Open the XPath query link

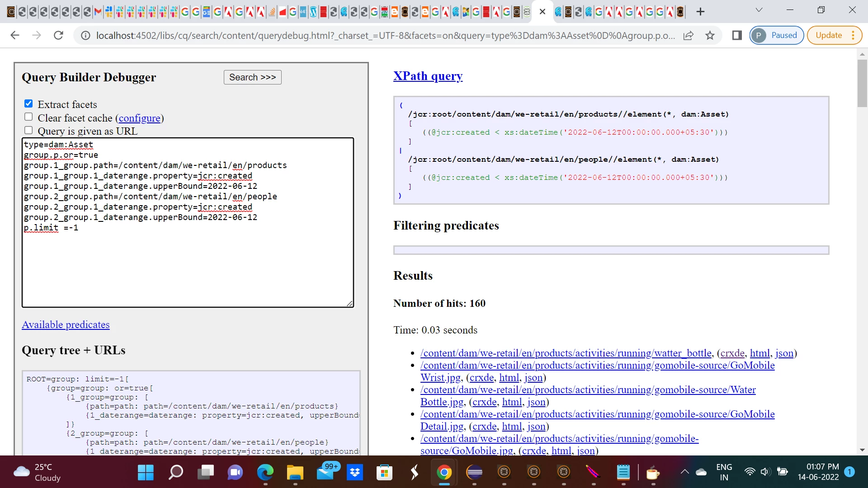[x=428, y=76]
